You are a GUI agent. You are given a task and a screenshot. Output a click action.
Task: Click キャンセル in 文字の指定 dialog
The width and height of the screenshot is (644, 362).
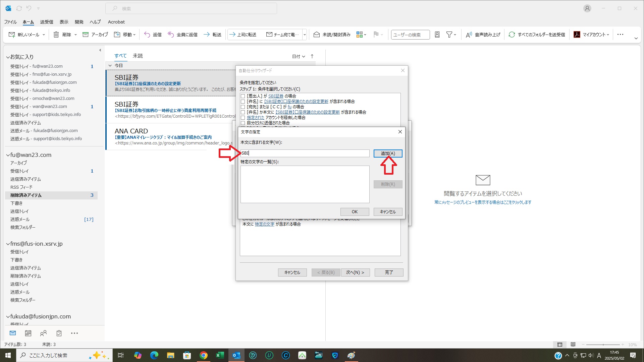coord(388,212)
